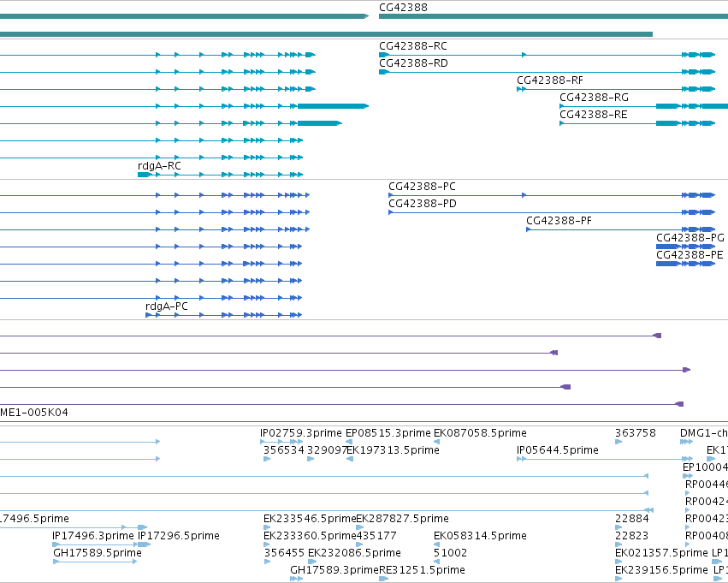Image resolution: width=728 pixels, height=583 pixels.
Task: Open transcript CG42388-RF label
Action: click(550, 80)
